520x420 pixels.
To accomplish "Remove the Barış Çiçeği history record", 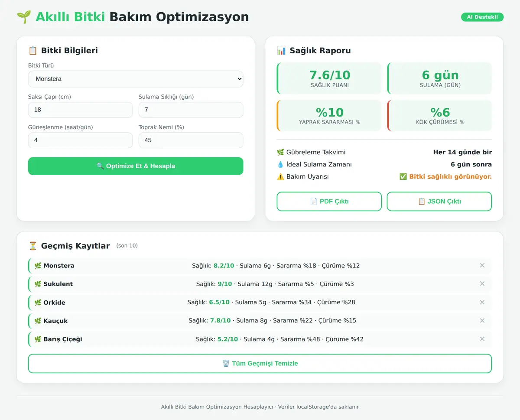I will (x=482, y=339).
